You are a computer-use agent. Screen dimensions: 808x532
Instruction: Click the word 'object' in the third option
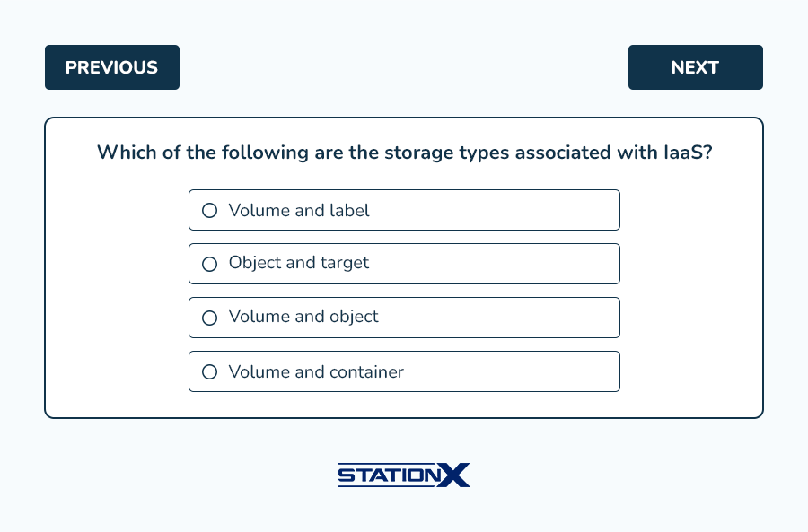354,318
